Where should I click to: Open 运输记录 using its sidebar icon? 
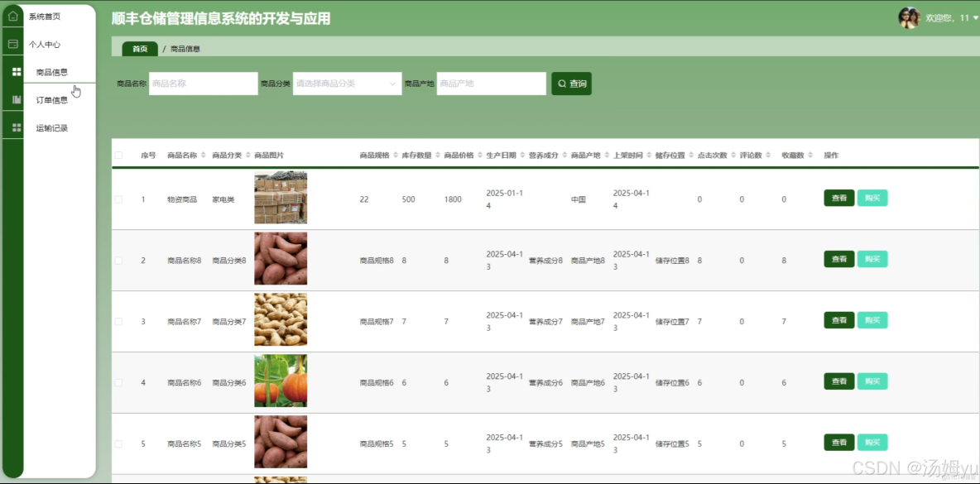pos(14,127)
